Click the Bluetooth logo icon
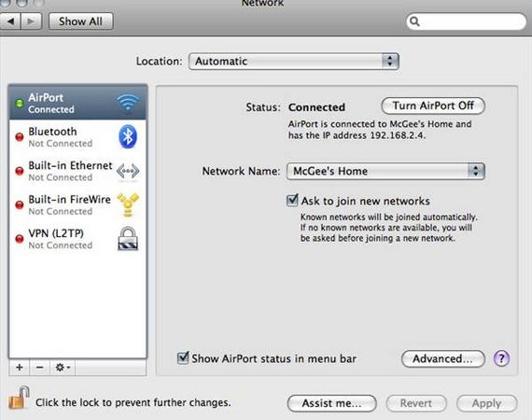The image size is (532, 420). (x=128, y=136)
